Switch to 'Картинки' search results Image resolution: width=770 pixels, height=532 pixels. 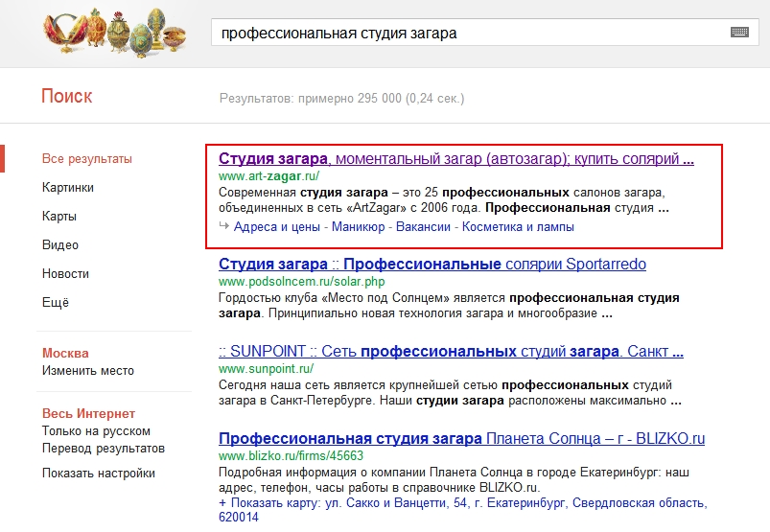point(68,188)
